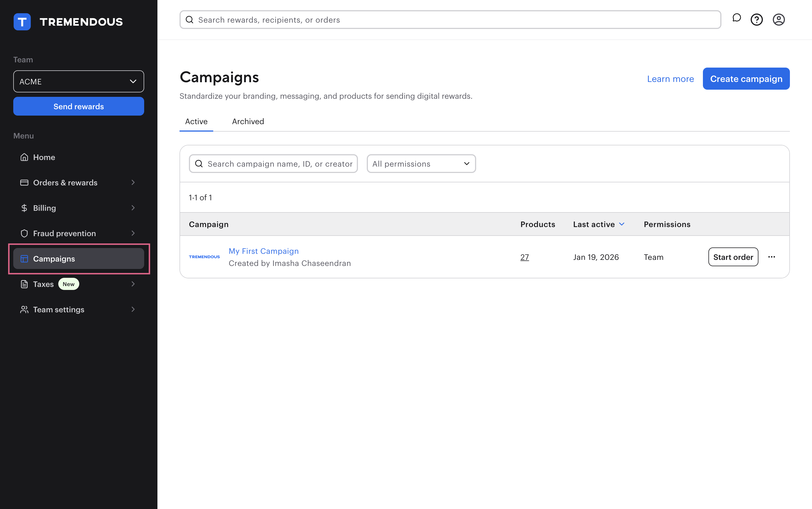The height and width of the screenshot is (509, 812).
Task: Open the help question mark icon
Action: tap(756, 20)
